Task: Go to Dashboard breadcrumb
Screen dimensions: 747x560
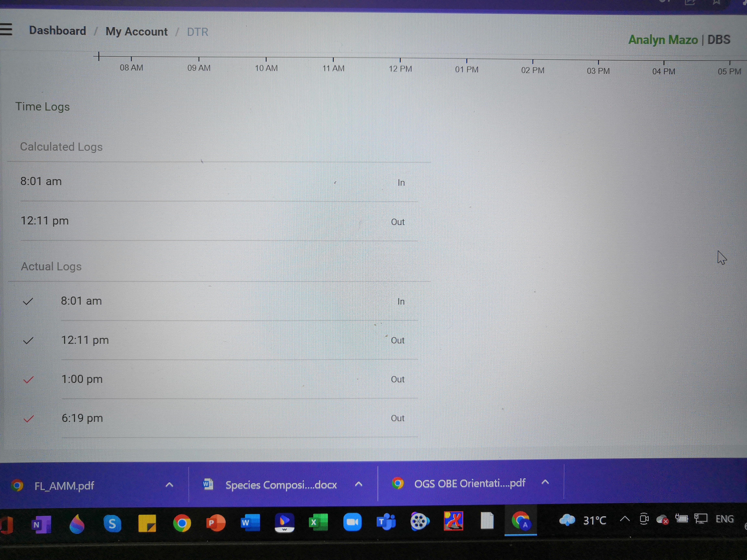Action: [x=57, y=31]
